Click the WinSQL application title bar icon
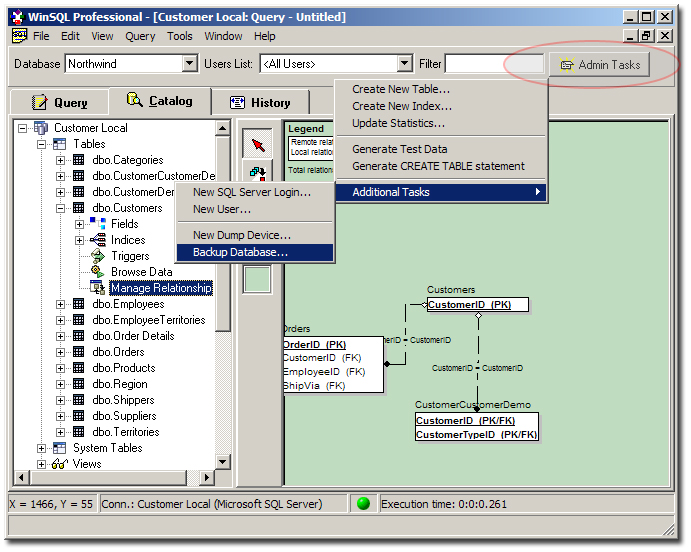Screen dimensions: 691x552 (x=18, y=17)
